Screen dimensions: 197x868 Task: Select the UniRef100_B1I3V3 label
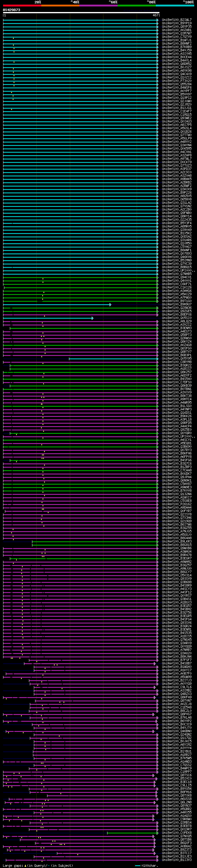pyautogui.click(x=177, y=860)
